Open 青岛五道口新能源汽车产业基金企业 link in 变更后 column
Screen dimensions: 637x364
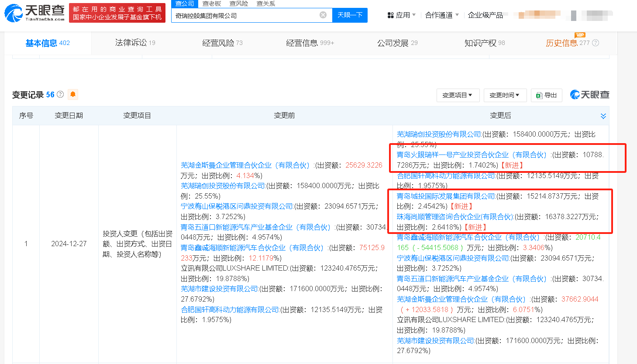(x=472, y=279)
